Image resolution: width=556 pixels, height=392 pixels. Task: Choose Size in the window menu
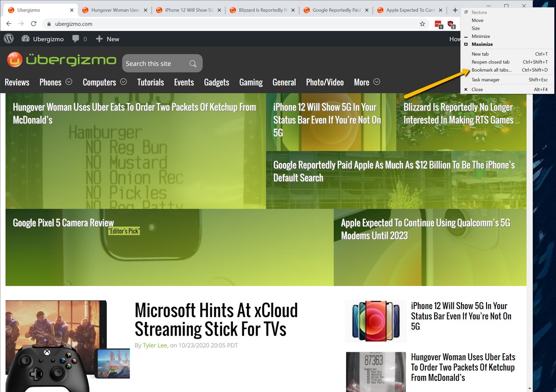pos(507,28)
